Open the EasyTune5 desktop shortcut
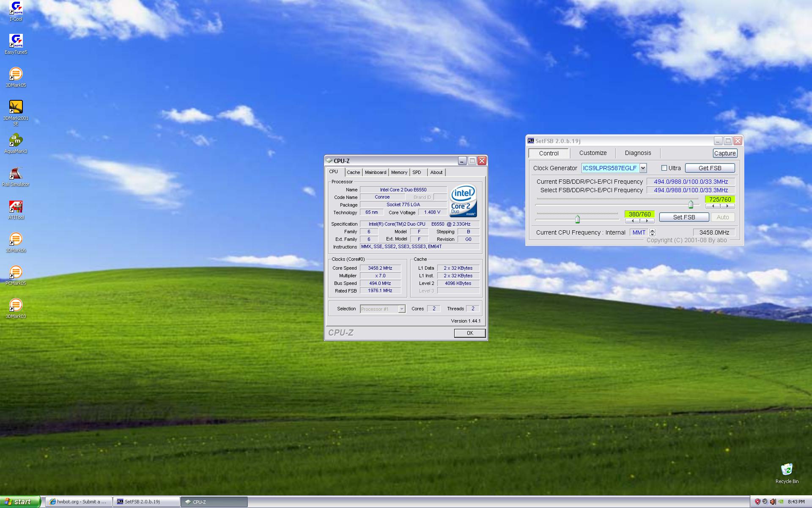This screenshot has height=508, width=812. pyautogui.click(x=16, y=44)
